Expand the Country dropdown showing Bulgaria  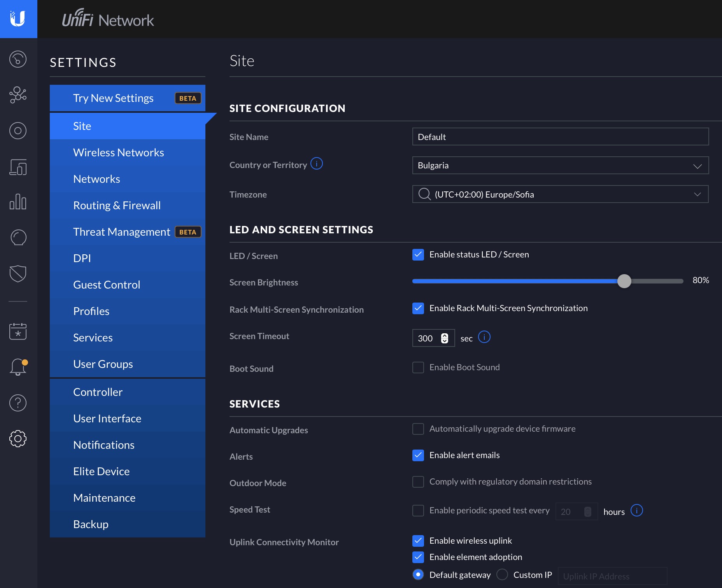coord(561,165)
